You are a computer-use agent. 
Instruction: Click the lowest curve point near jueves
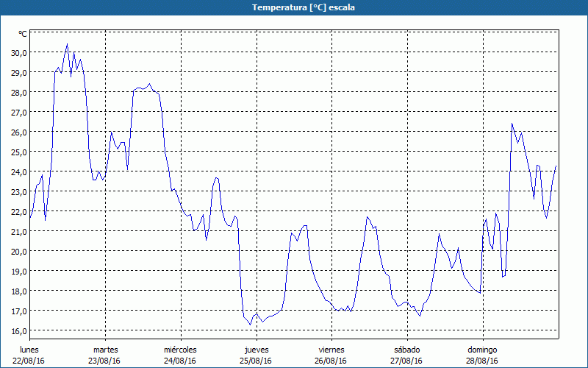251,325
